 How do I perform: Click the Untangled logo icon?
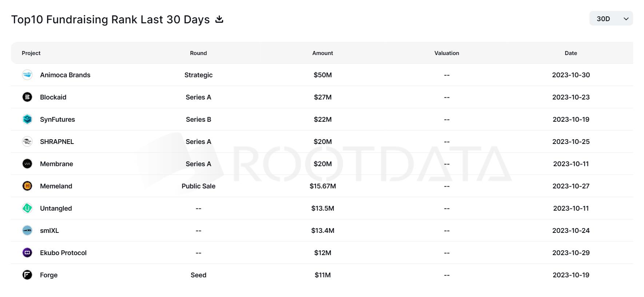[x=27, y=208]
